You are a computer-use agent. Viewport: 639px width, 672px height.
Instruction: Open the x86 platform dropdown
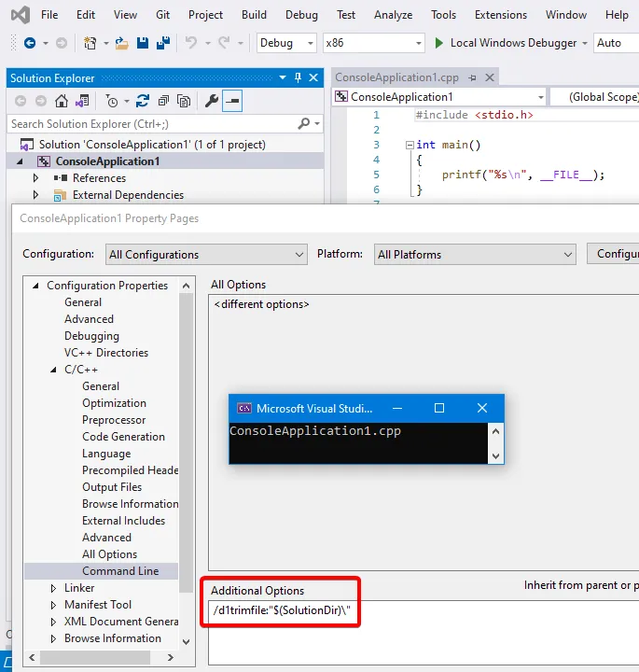click(x=373, y=43)
